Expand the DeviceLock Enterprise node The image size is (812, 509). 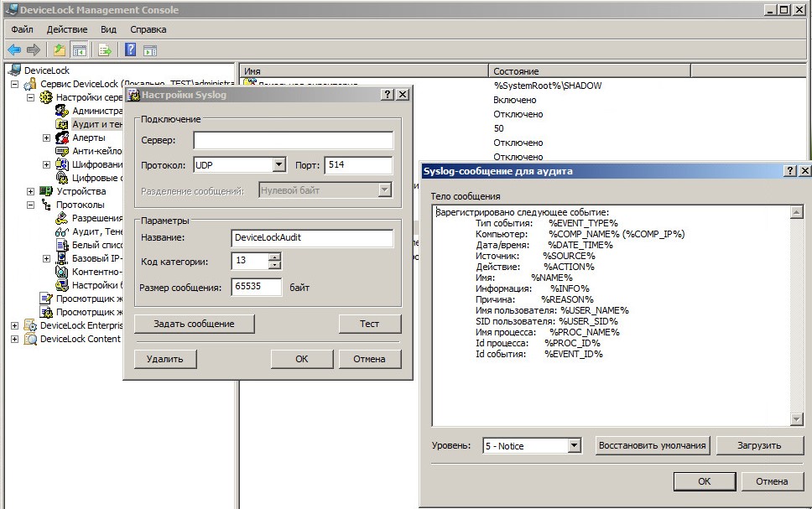[15, 325]
